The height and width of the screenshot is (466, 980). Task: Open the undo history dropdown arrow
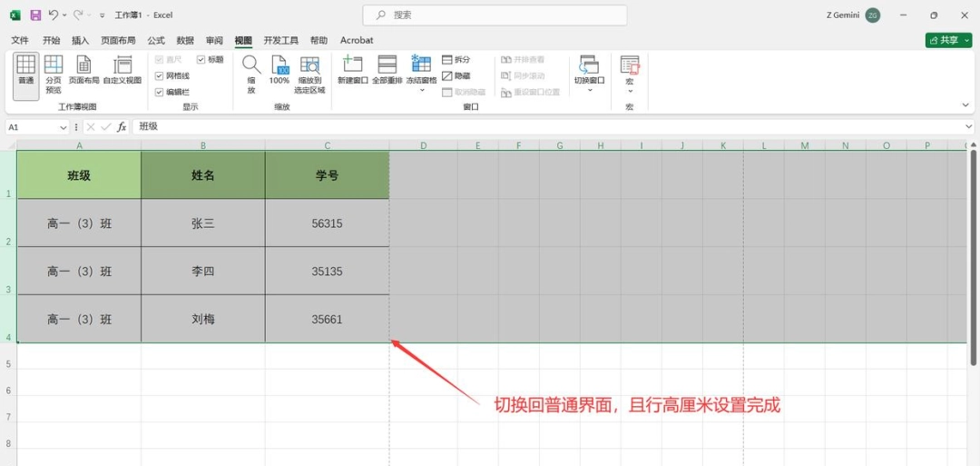click(64, 15)
